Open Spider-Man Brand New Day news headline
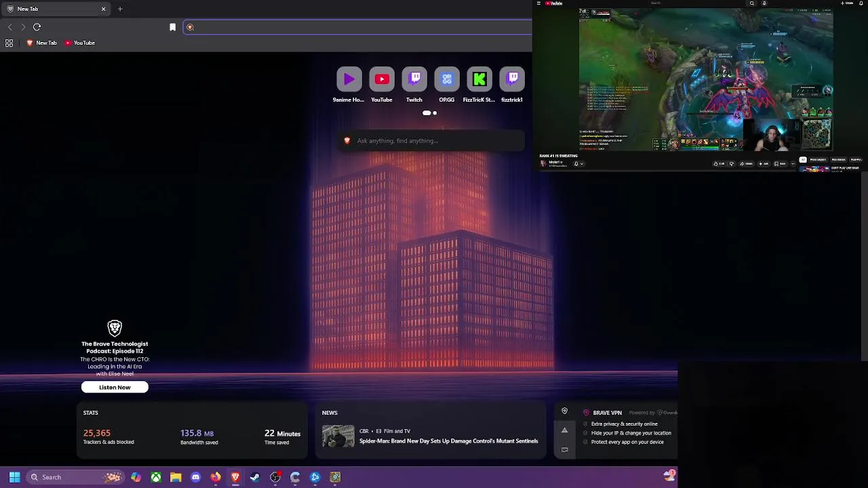Viewport: 868px width, 488px height. [448, 441]
